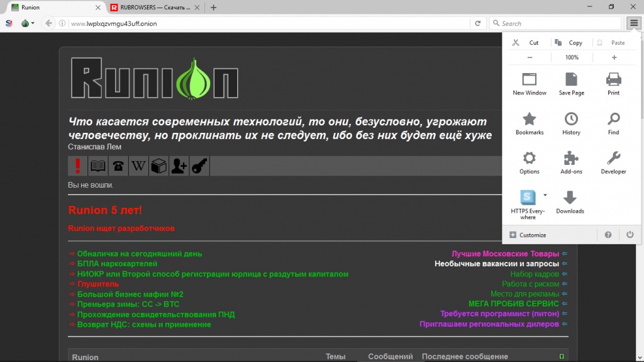Click the key icon in forum toolbar
This screenshot has width=644, height=362.
pos(199,166)
